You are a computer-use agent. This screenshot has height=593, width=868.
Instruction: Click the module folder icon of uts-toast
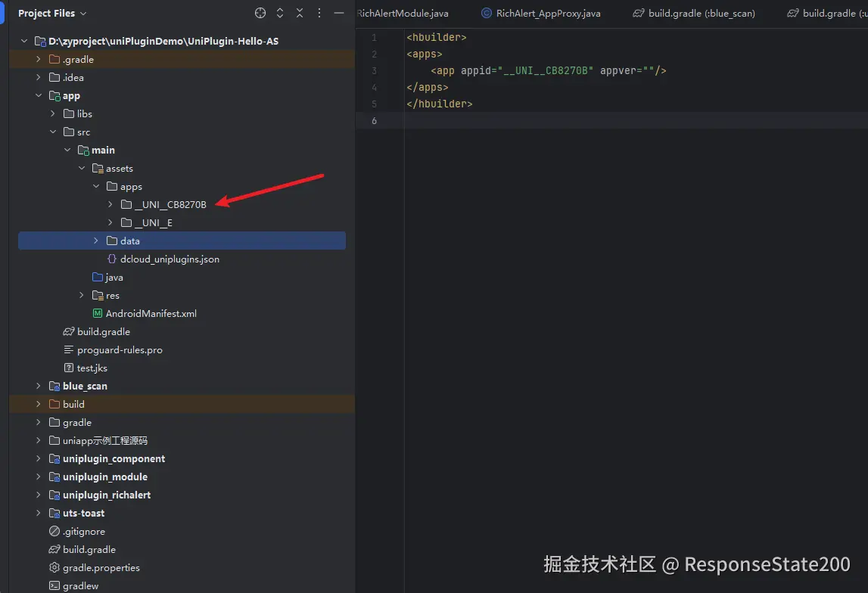(x=54, y=514)
